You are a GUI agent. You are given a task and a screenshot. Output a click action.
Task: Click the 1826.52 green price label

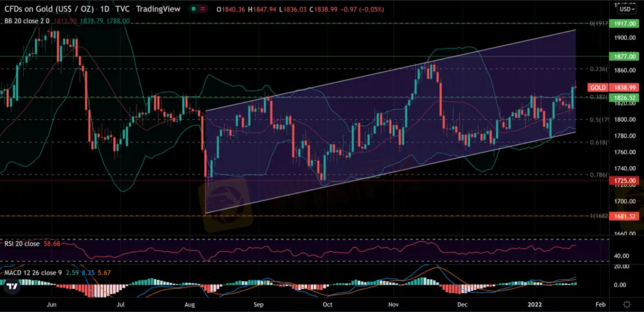pos(626,98)
